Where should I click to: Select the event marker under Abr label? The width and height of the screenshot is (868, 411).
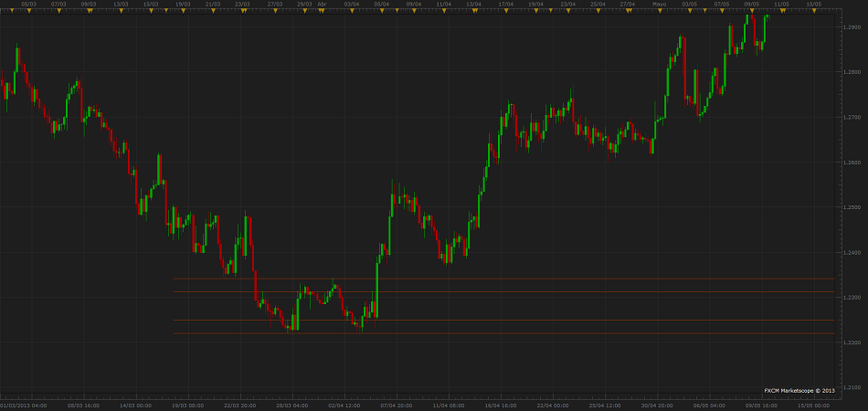click(322, 11)
